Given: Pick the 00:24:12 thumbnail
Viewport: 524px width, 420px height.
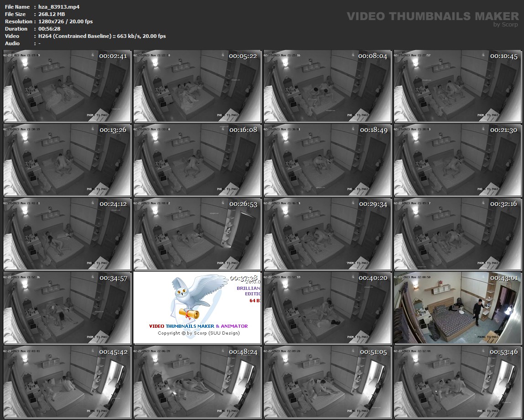Looking at the screenshot, I should 67,234.
